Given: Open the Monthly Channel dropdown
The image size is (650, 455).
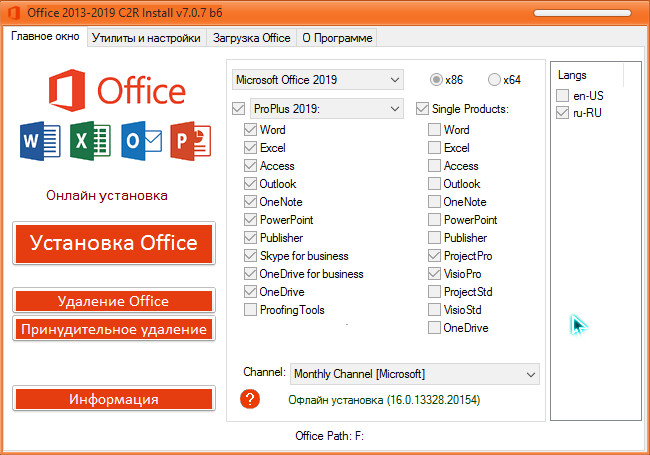Looking at the screenshot, I should [414, 374].
